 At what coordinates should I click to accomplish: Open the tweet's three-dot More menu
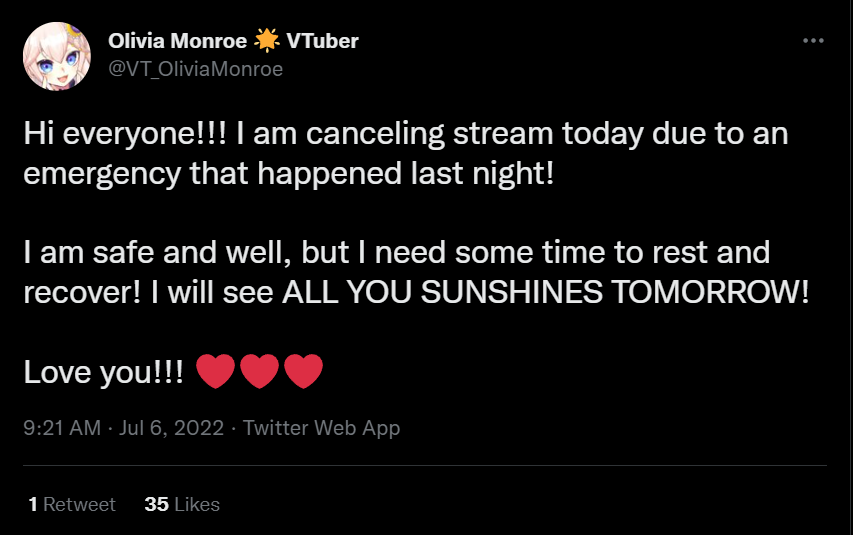coord(814,41)
